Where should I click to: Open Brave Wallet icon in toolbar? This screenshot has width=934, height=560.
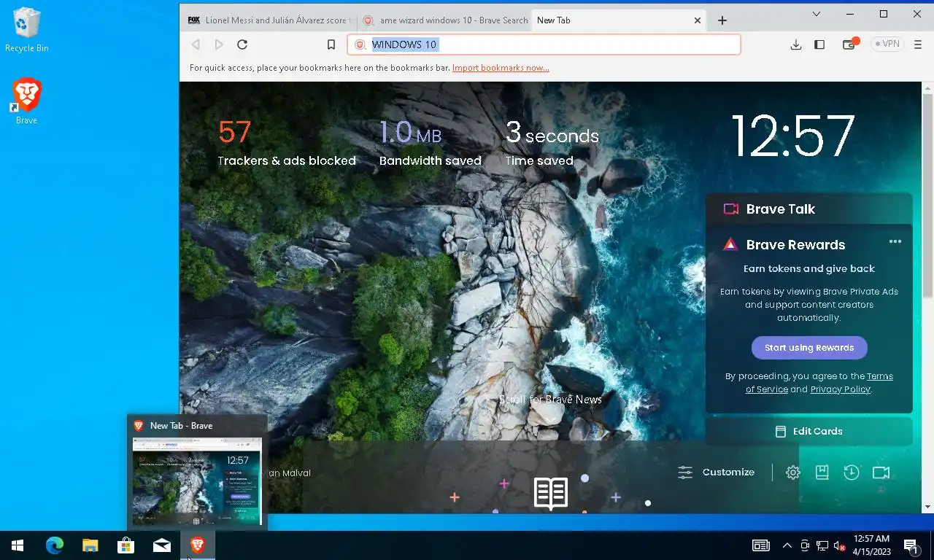849,44
